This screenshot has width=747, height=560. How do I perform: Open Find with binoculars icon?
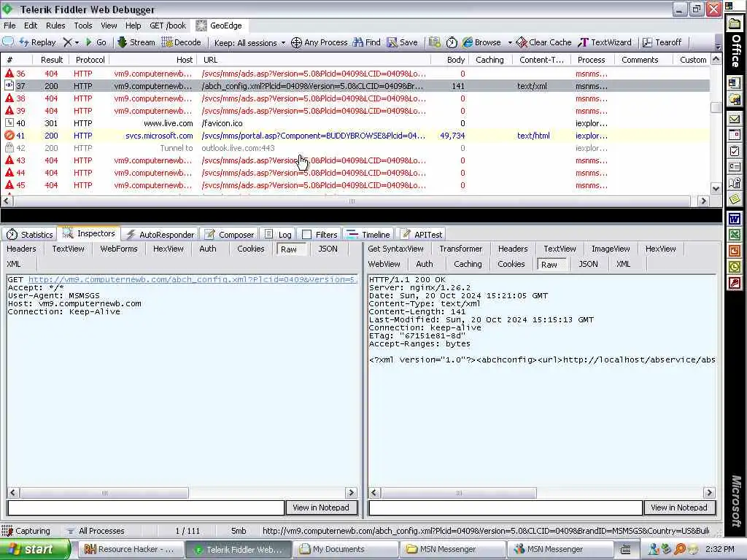(x=366, y=42)
